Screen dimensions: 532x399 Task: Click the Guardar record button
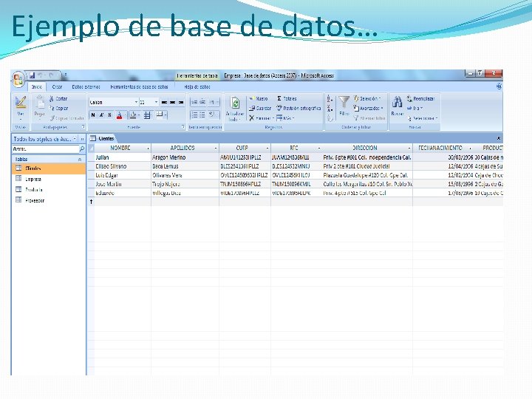pyautogui.click(x=260, y=108)
